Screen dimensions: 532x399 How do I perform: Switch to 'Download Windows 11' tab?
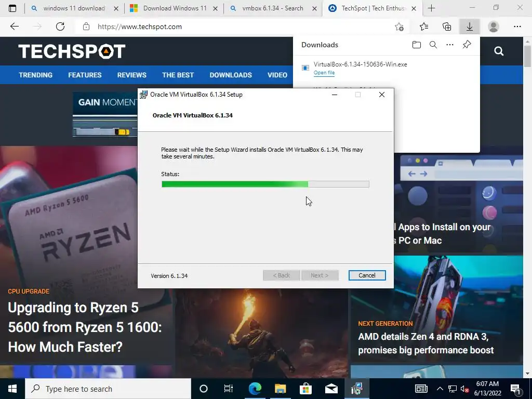pos(175,8)
